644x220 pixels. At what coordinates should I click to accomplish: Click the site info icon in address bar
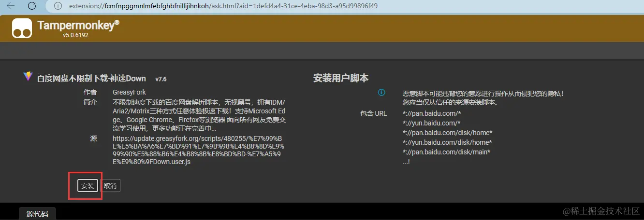click(x=58, y=6)
